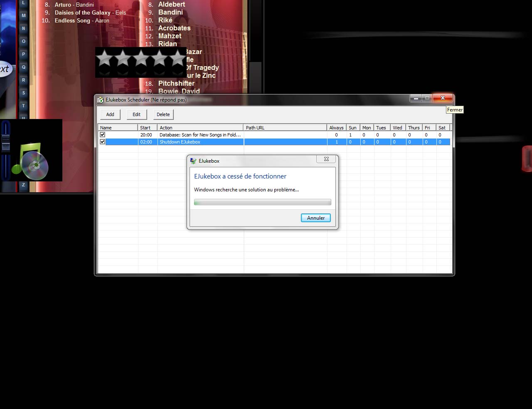Select artist 'Ridan'
Image resolution: width=532 pixels, height=409 pixels.
pos(167,44)
